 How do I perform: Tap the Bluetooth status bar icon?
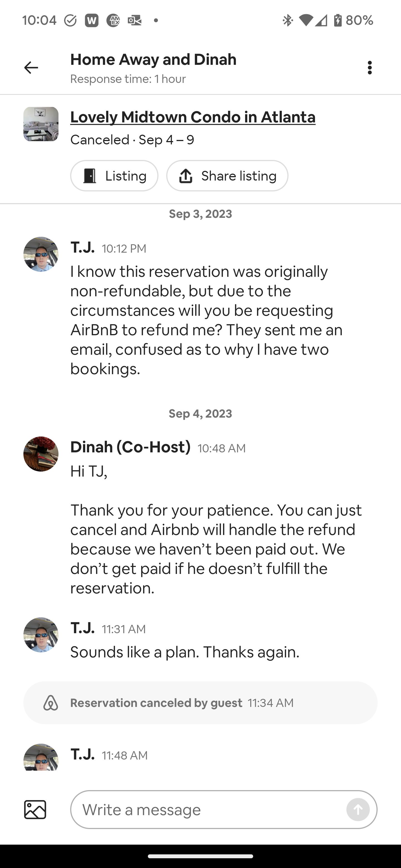(x=287, y=21)
